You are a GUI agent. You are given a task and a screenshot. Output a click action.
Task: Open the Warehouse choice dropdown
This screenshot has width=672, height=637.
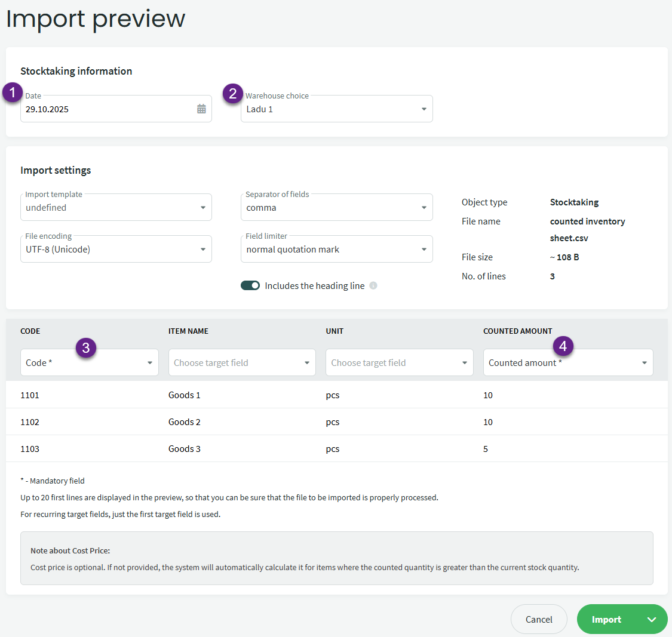pos(336,109)
